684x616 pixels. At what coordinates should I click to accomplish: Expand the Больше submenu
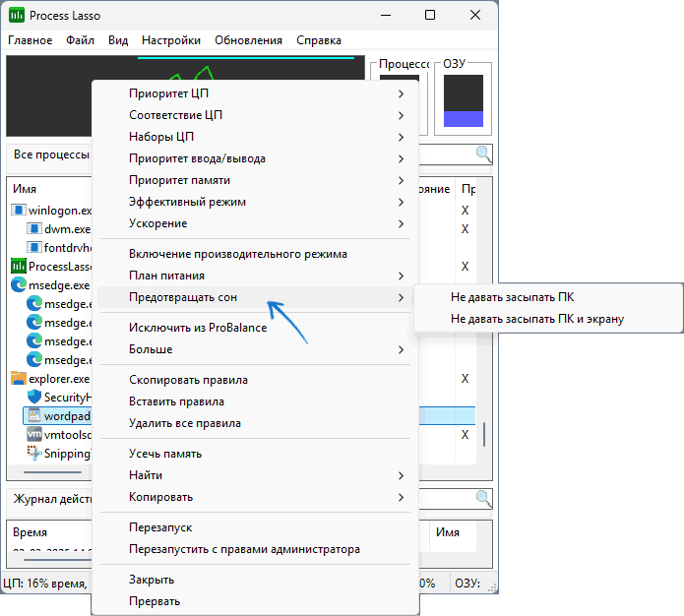(255, 349)
